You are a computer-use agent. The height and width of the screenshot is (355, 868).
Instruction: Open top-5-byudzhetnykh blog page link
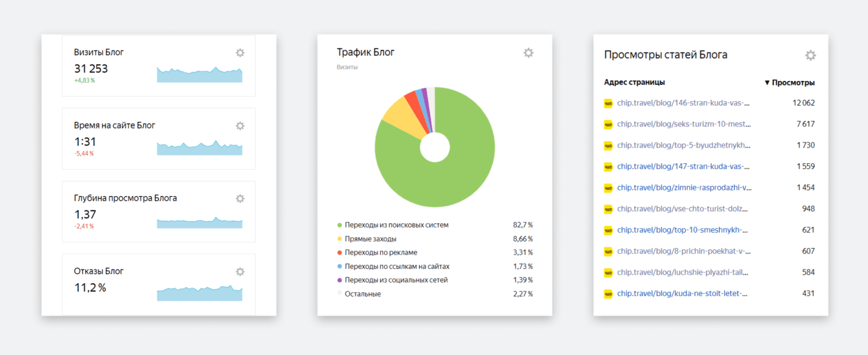pyautogui.click(x=684, y=145)
